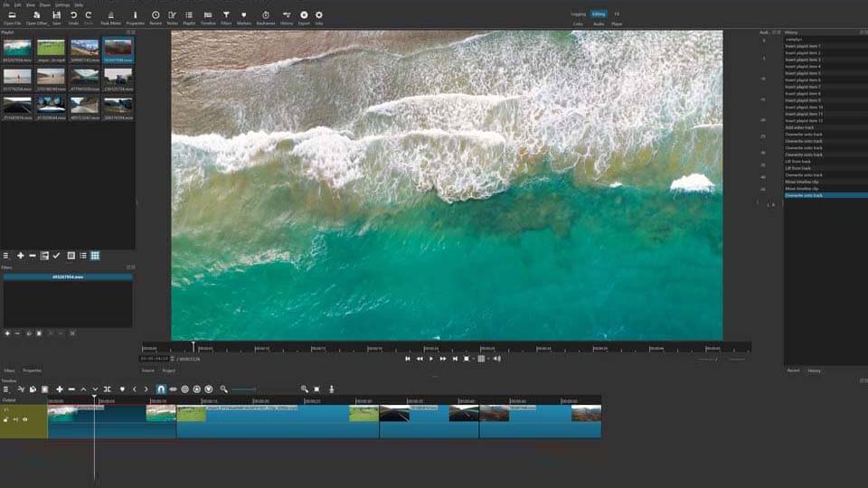
Task: Split clip at playhead icon
Action: 108,389
